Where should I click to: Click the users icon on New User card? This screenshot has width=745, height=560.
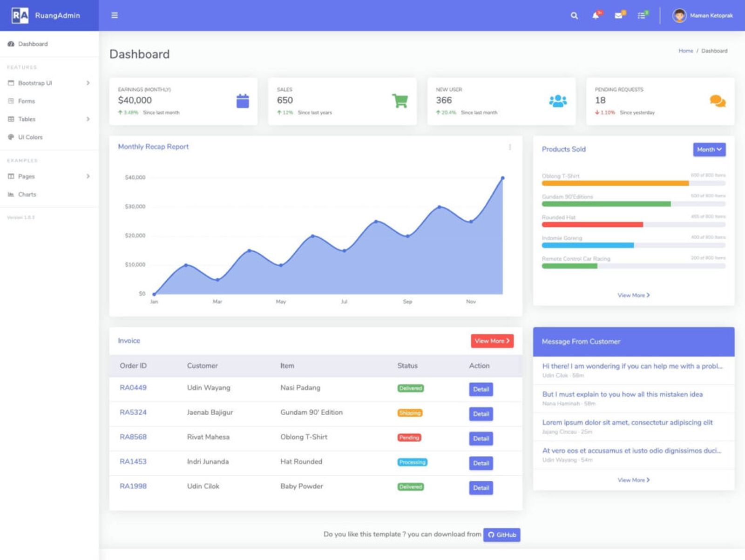[558, 101]
